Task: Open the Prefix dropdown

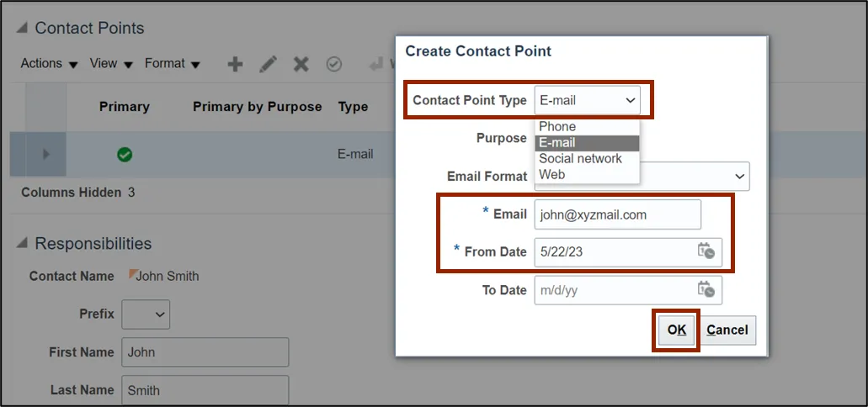Action: 146,314
